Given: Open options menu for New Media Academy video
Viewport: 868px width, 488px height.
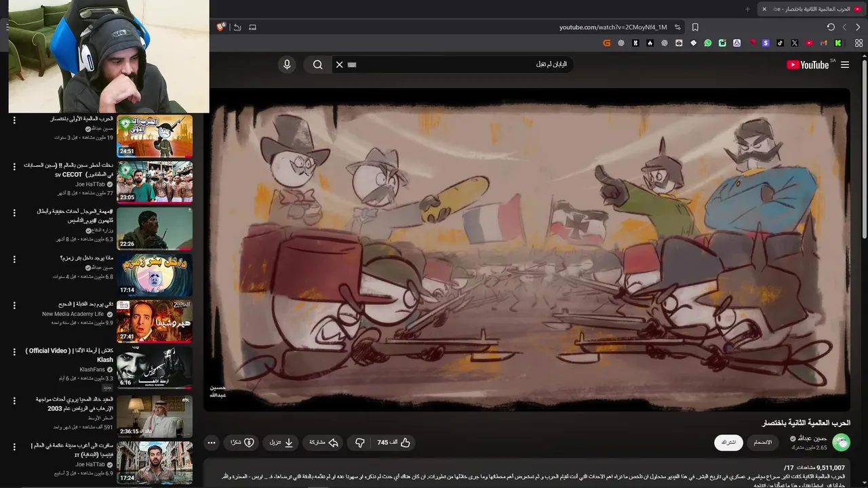Looking at the screenshot, I should [x=14, y=306].
